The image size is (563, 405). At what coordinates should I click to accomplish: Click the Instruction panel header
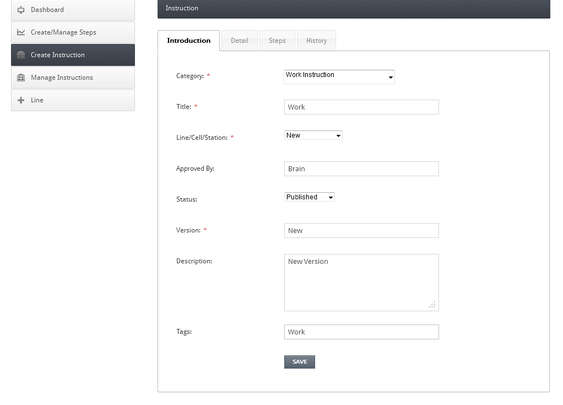(x=354, y=9)
